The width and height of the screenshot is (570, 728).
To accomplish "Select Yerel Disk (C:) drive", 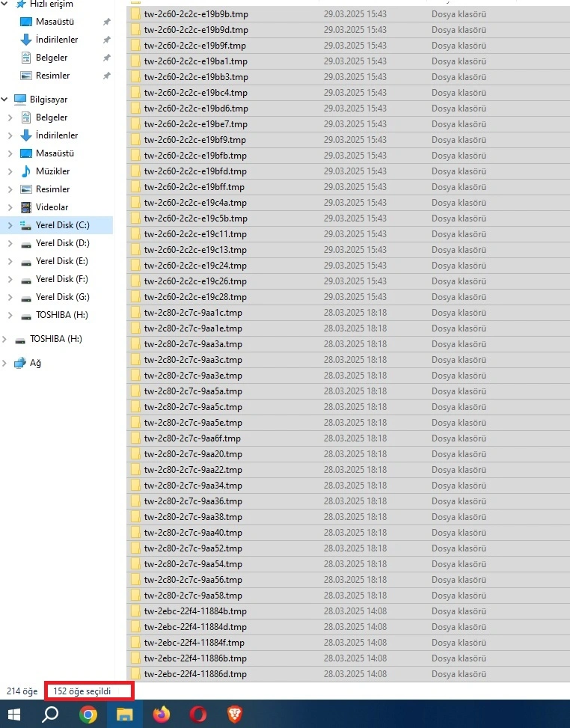I will [x=63, y=224].
